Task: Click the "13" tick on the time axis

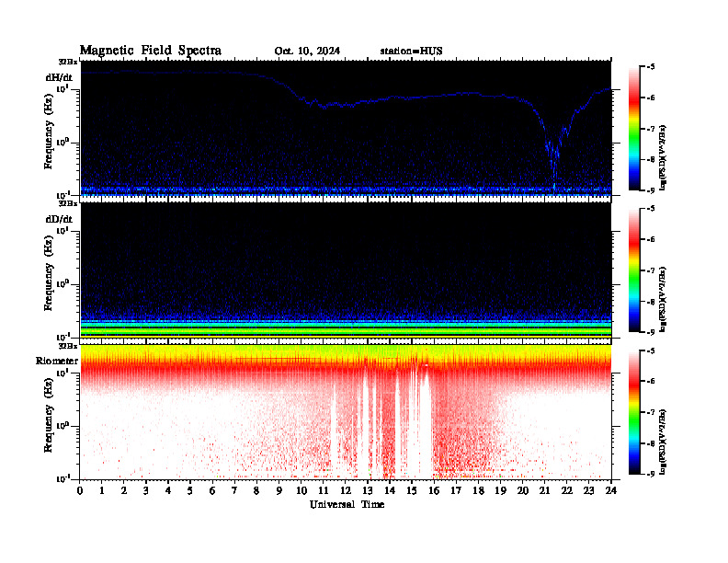Action: click(368, 491)
